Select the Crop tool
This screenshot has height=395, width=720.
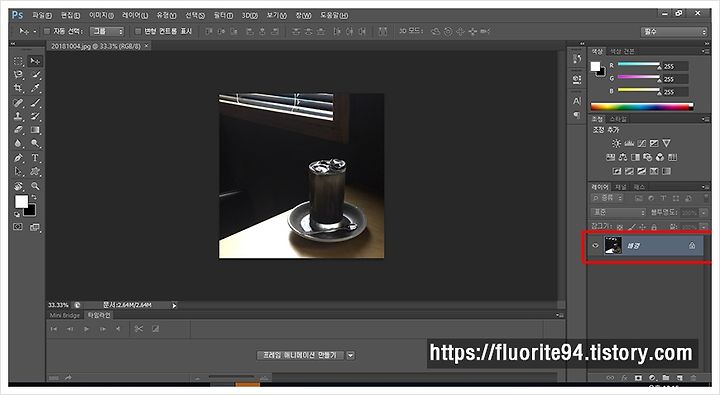[18, 88]
